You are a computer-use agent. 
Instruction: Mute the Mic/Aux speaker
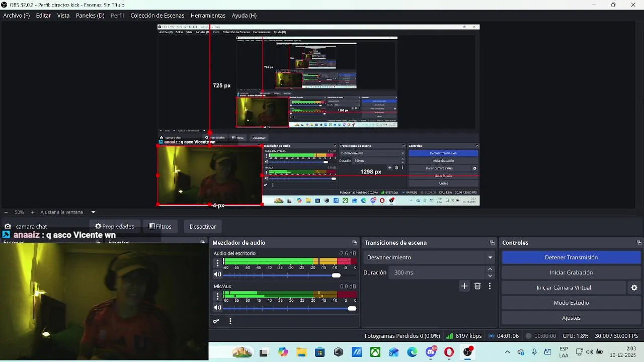(x=217, y=307)
